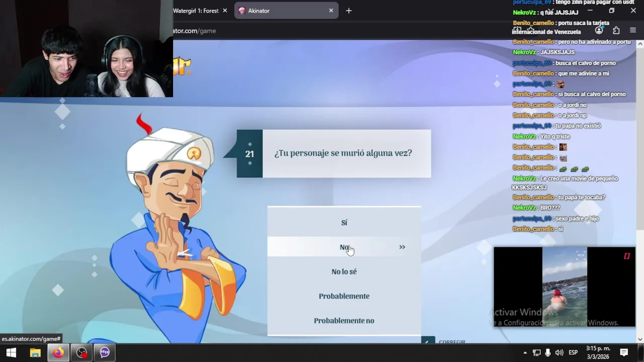Choose the 'Probablemente no' answer
Screen dimensions: 644x362
(x=344, y=320)
